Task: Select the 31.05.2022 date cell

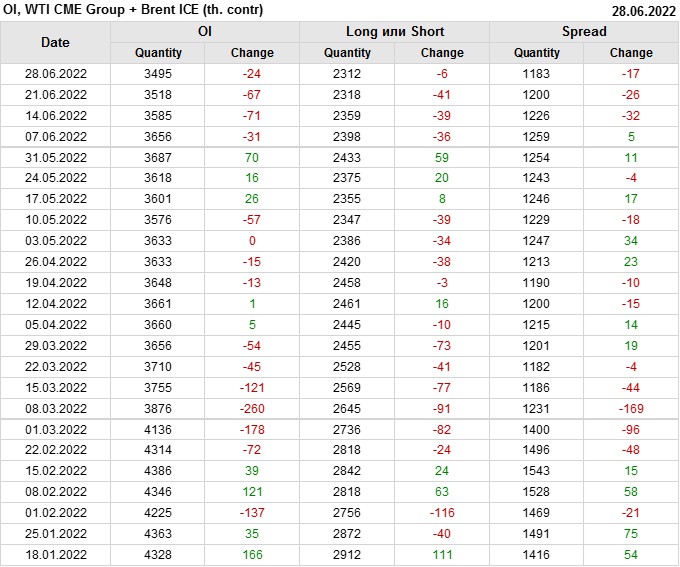Action: (x=55, y=158)
